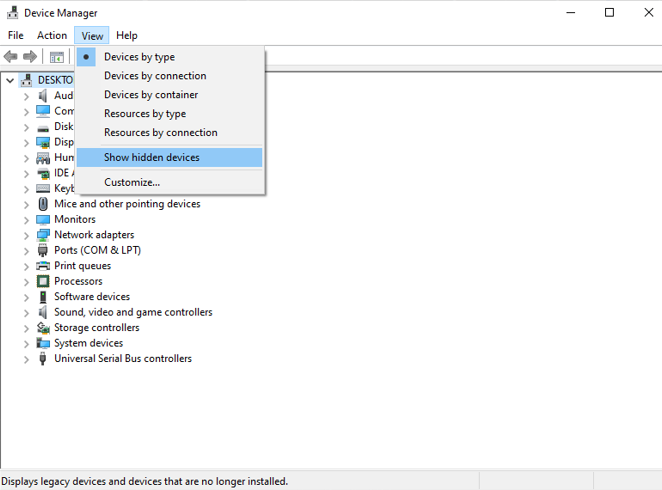Image resolution: width=662 pixels, height=490 pixels.
Task: Switch view to Devices by connection
Action: pyautogui.click(x=169, y=76)
